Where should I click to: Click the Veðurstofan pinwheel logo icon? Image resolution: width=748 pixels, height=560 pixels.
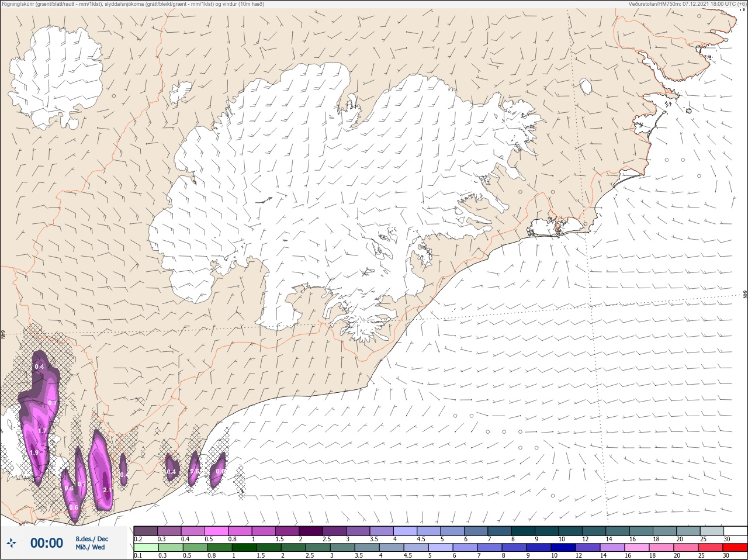pyautogui.click(x=11, y=543)
